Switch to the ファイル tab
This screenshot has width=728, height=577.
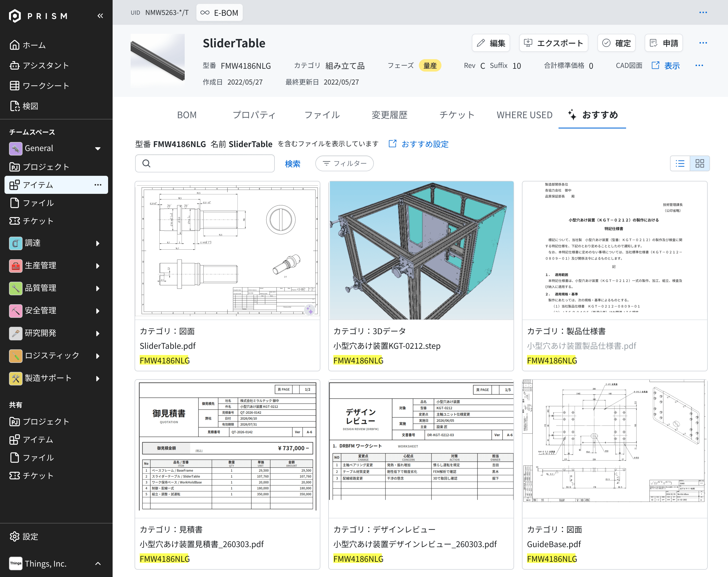click(x=322, y=115)
